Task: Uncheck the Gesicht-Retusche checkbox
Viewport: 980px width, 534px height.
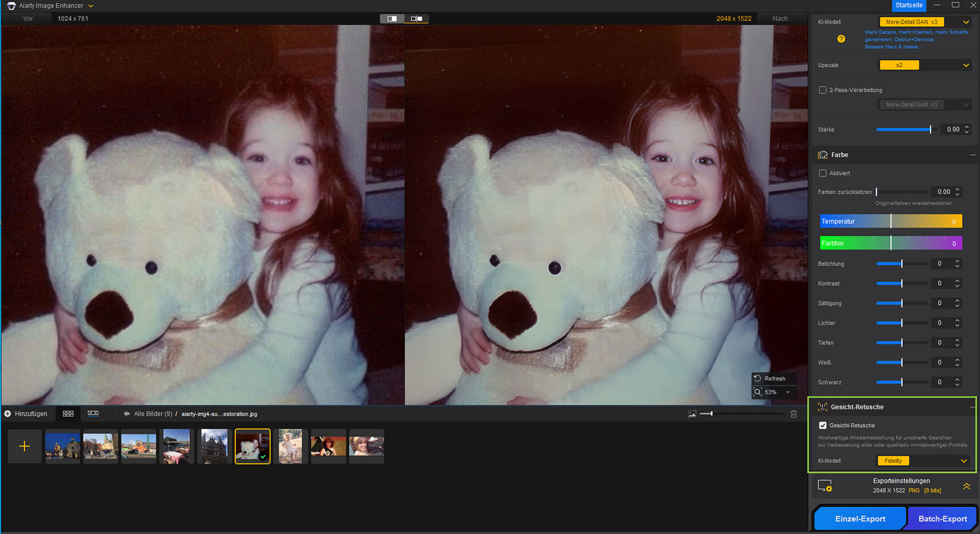Action: 823,425
